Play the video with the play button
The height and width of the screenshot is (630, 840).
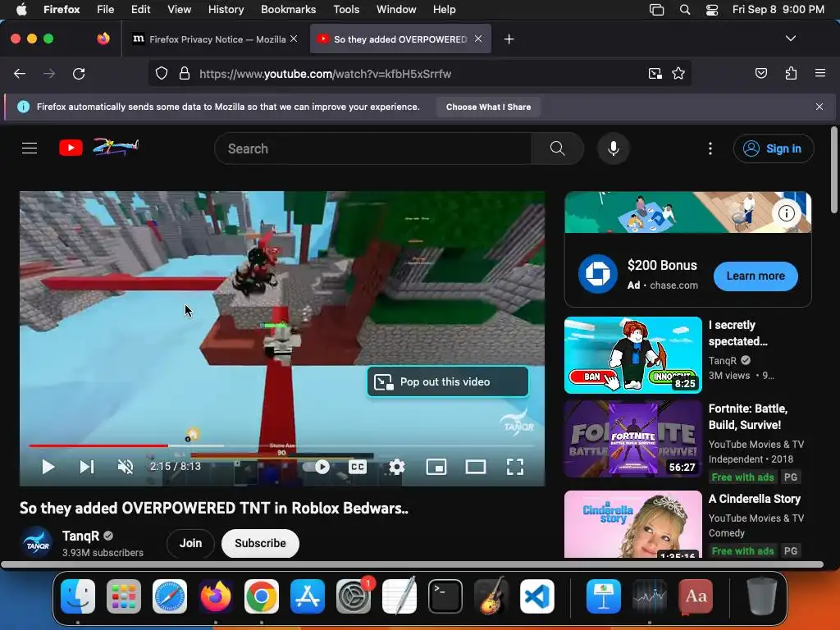(48, 467)
